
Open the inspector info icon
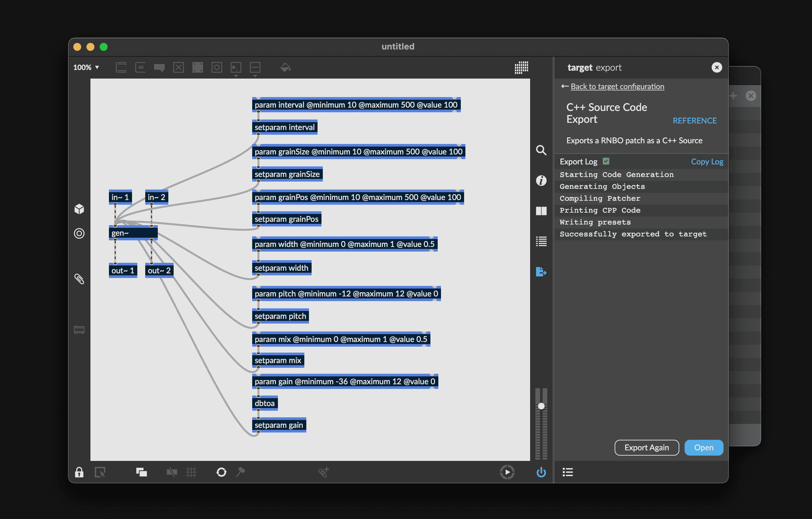coord(541,180)
